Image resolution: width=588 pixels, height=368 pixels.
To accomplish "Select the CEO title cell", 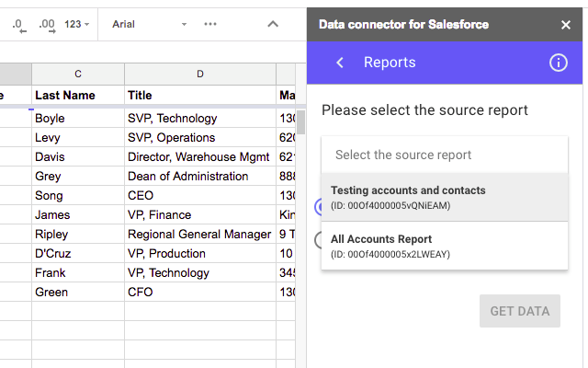I will coord(200,196).
